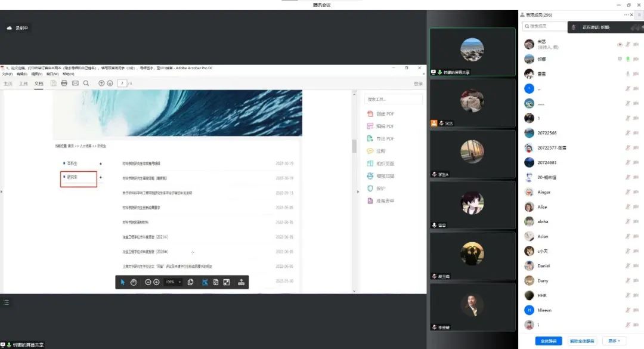Click the 搜索成员 search field

(543, 26)
